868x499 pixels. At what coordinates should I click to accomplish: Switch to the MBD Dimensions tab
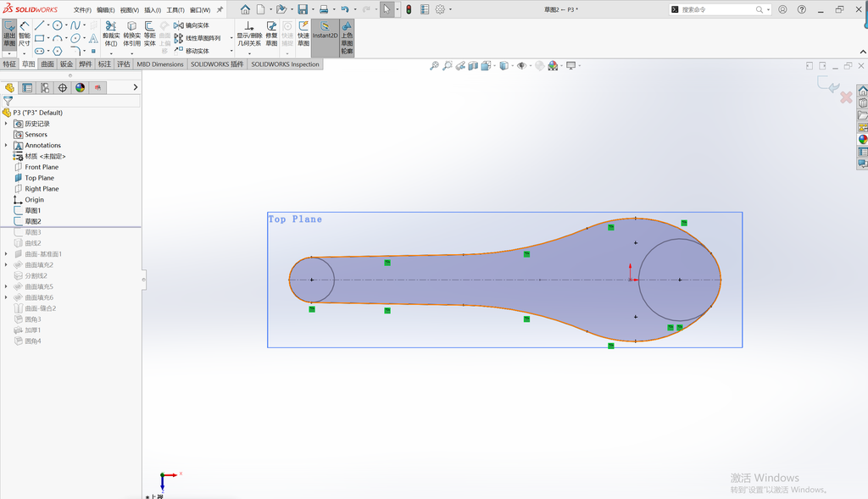pyautogui.click(x=160, y=64)
